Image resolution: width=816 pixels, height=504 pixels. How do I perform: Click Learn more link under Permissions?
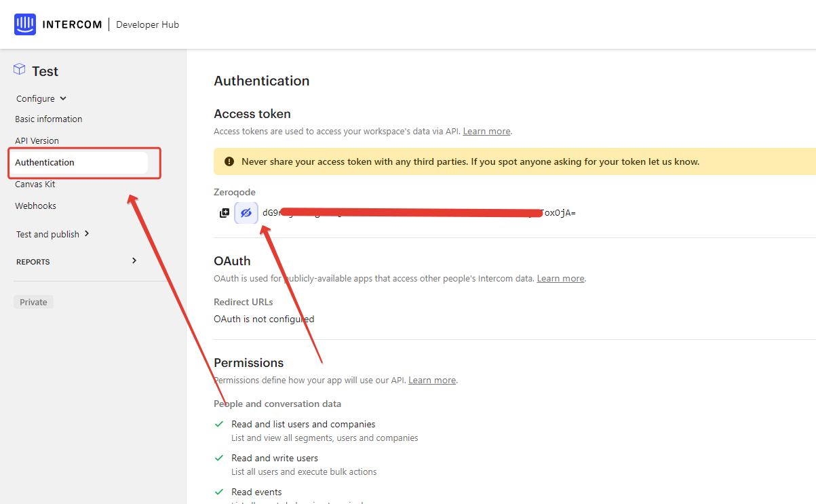432,380
